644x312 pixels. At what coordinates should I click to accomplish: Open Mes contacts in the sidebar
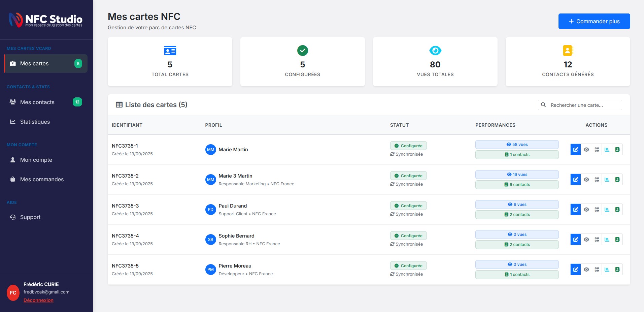[x=37, y=102]
